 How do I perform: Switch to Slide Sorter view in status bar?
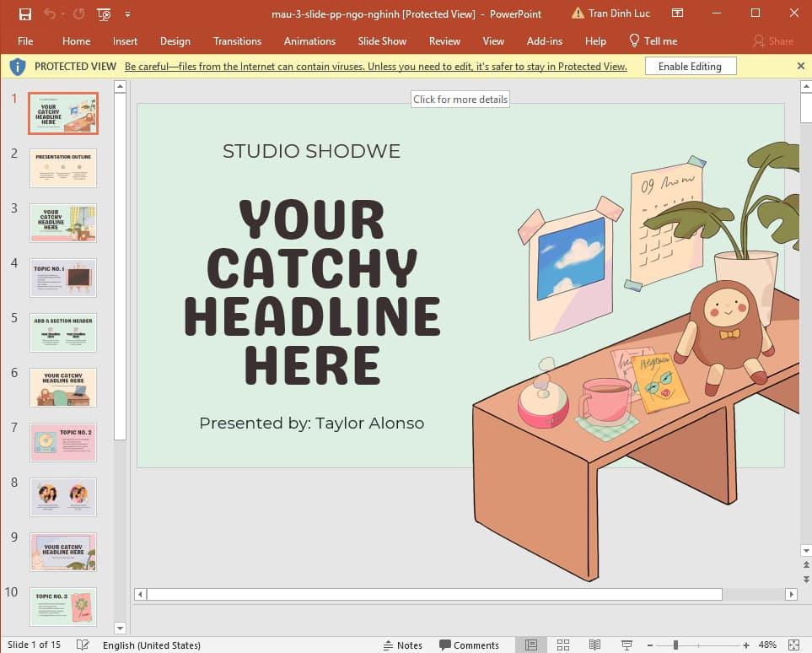tap(562, 645)
